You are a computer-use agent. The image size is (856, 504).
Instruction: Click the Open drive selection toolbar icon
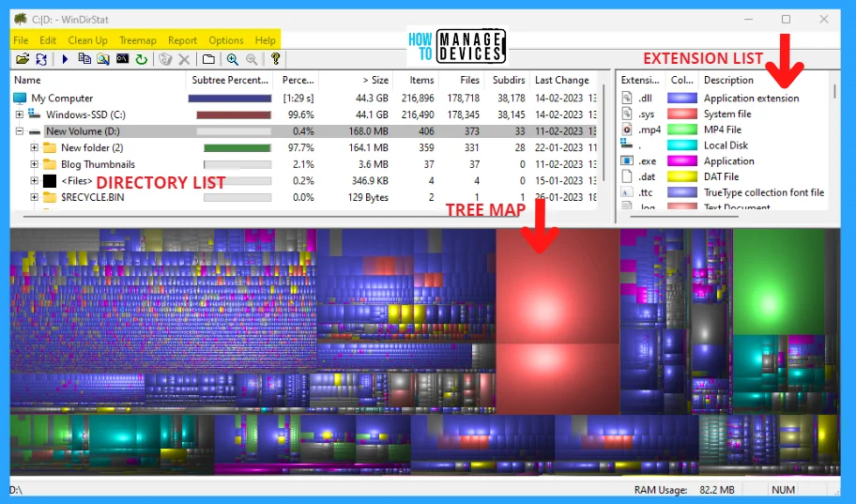23,59
